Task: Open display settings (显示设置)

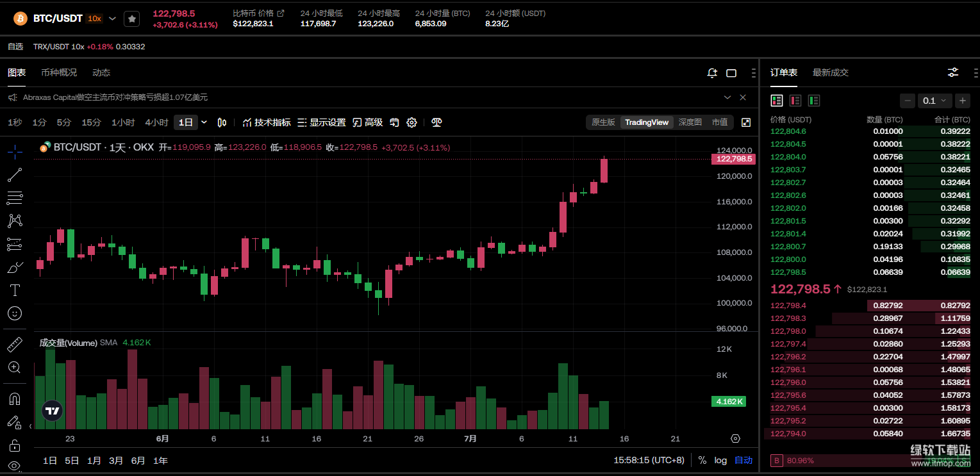Action: point(322,122)
